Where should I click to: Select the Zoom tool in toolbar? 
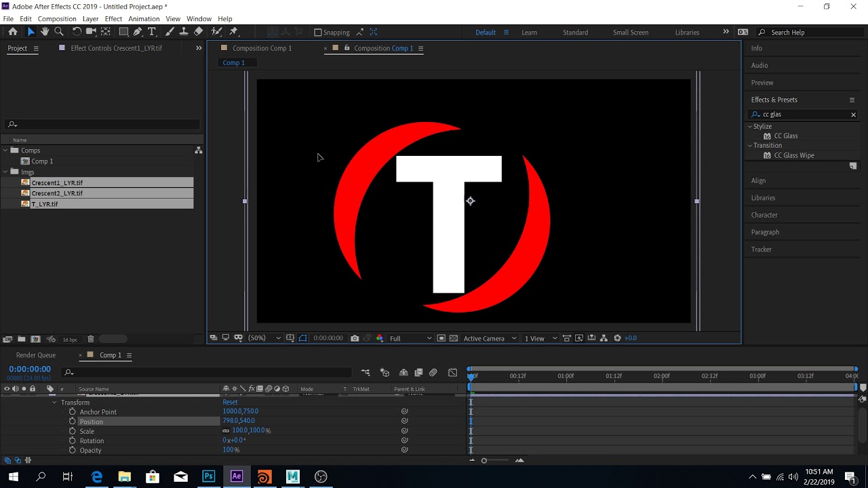click(x=59, y=32)
